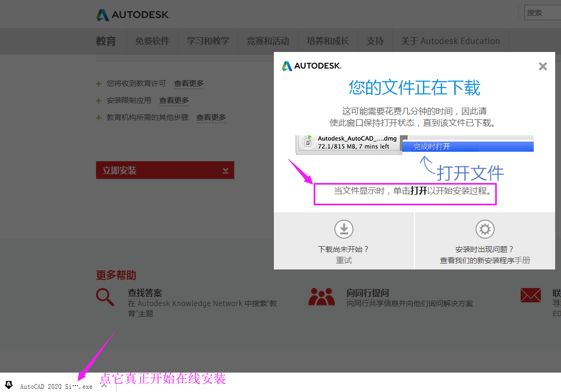Click the red envelope contact icon
561x392 pixels.
pyautogui.click(x=531, y=295)
